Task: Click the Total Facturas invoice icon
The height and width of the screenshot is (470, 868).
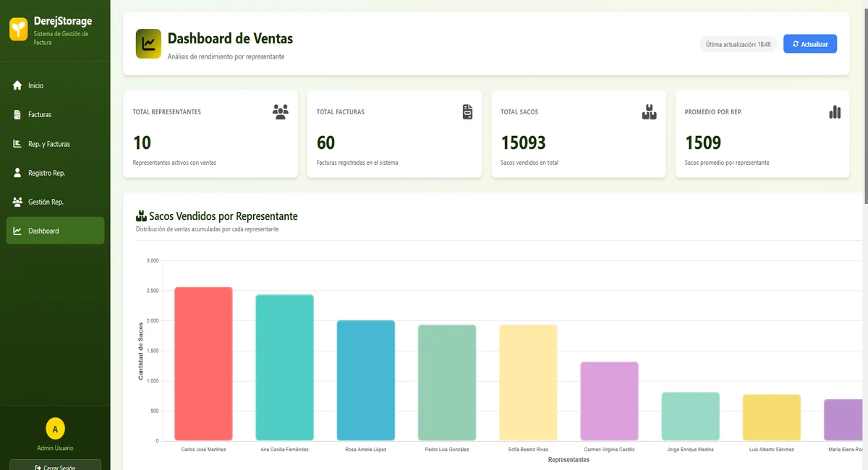Action: point(468,111)
